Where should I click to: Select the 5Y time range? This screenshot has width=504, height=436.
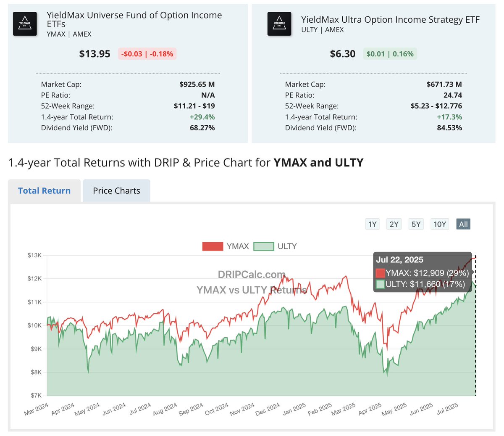[x=416, y=224]
